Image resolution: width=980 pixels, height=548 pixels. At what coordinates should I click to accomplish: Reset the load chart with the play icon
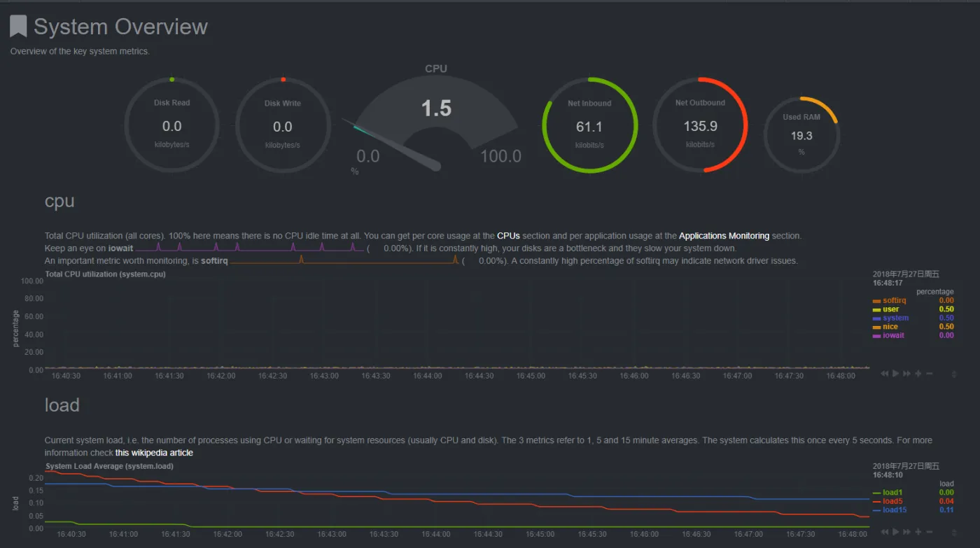click(x=895, y=532)
